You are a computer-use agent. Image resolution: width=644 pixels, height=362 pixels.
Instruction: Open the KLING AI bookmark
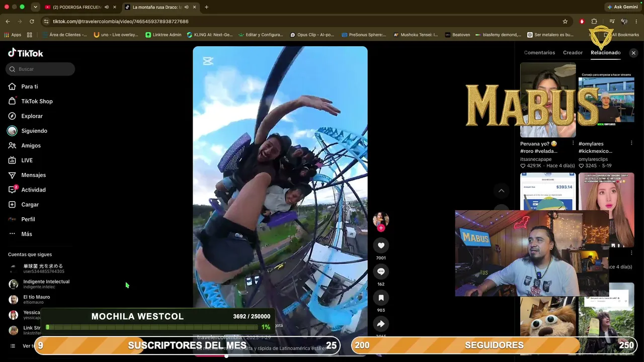210,35
